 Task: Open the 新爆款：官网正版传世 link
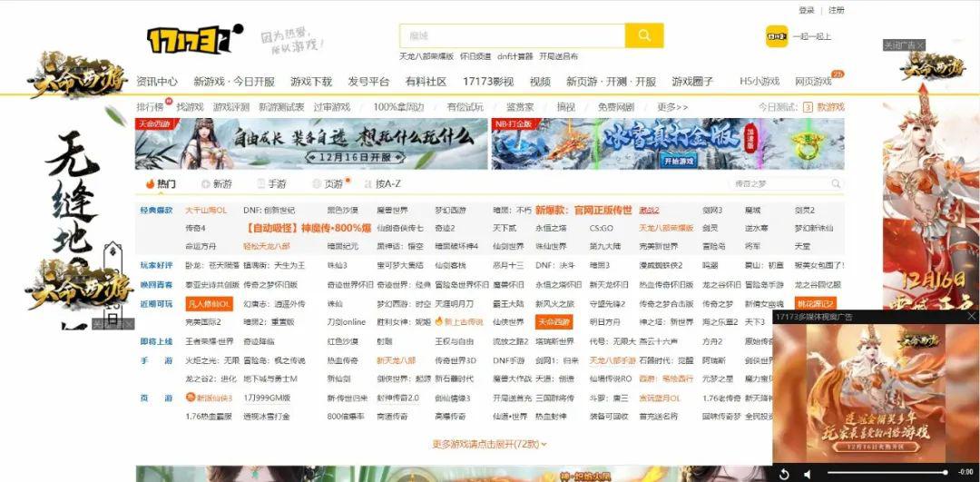583,210
